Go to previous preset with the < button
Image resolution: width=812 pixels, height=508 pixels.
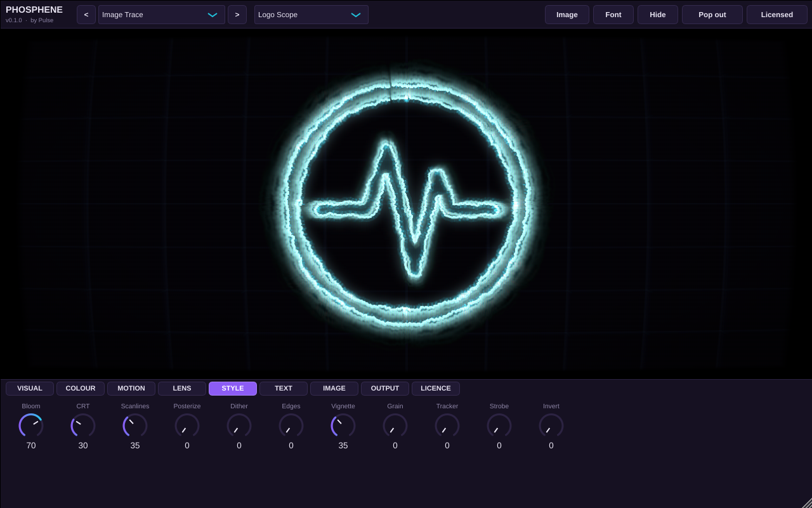point(86,15)
